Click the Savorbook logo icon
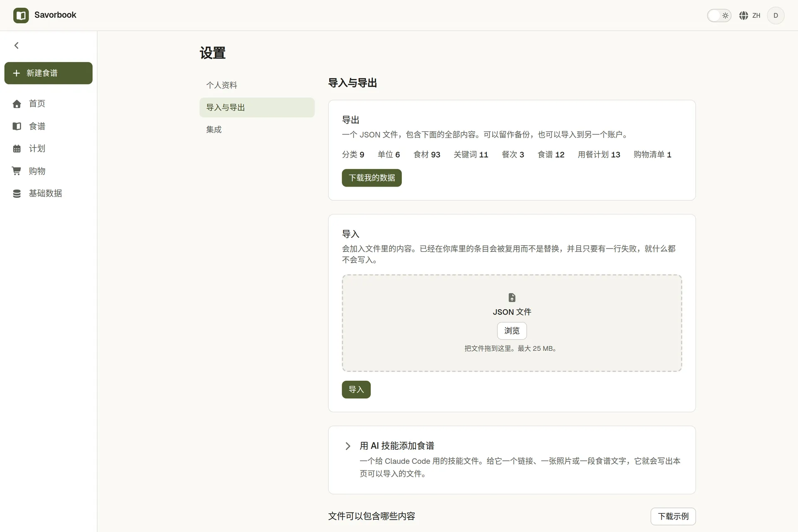Screen dimensions: 798x532 tap(21, 15)
